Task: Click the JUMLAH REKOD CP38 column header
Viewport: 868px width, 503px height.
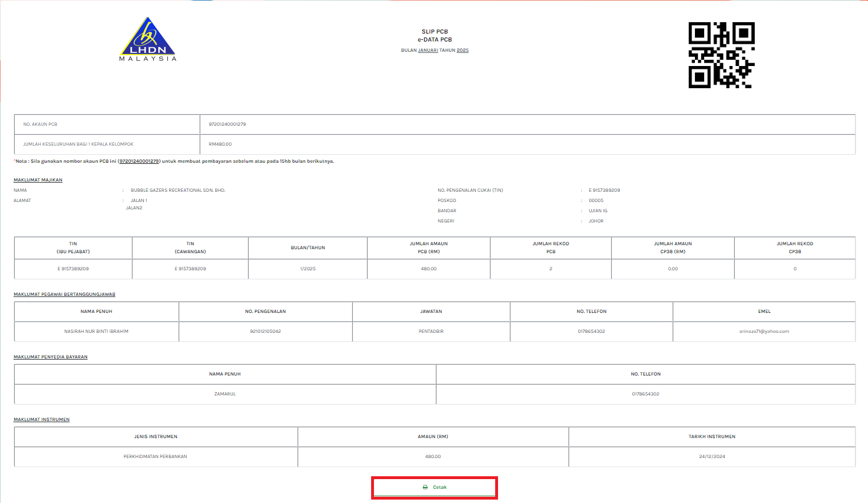Action: [x=795, y=248]
